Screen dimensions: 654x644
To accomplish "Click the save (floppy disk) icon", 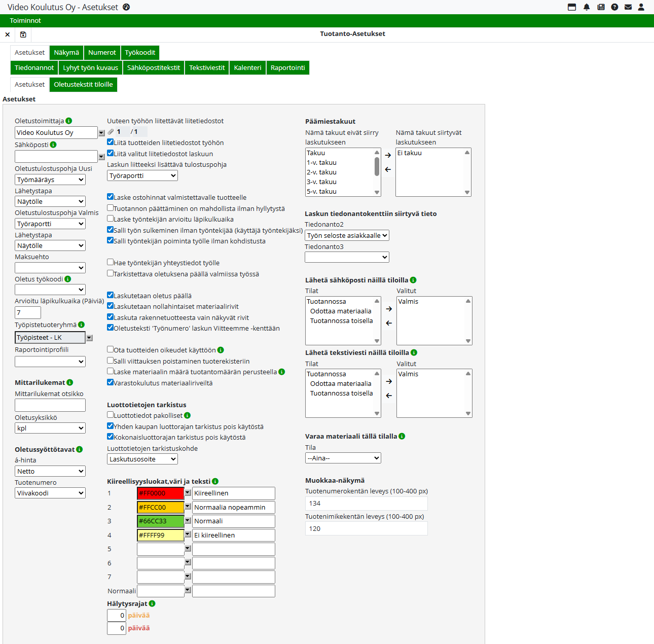I will (x=23, y=34).
